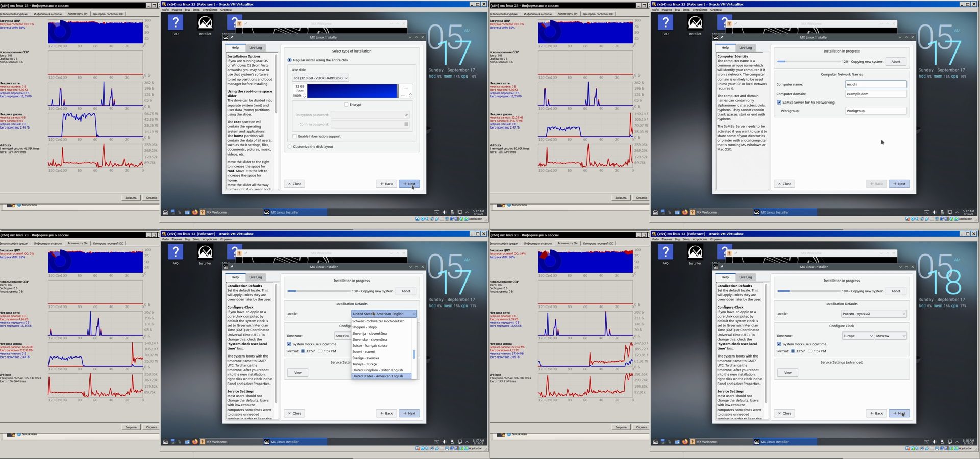This screenshot has height=459, width=980.
Task: Open the Moscow timezone city dropdown
Action: coord(891,336)
